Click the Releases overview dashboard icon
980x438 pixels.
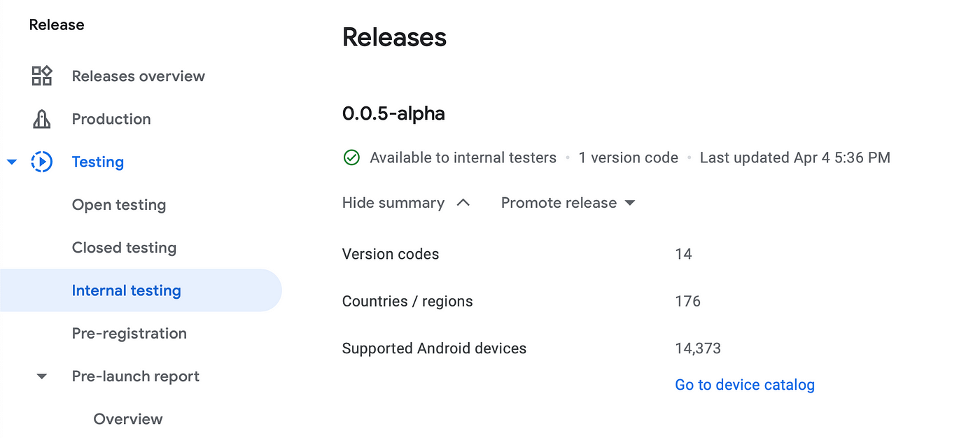click(42, 76)
